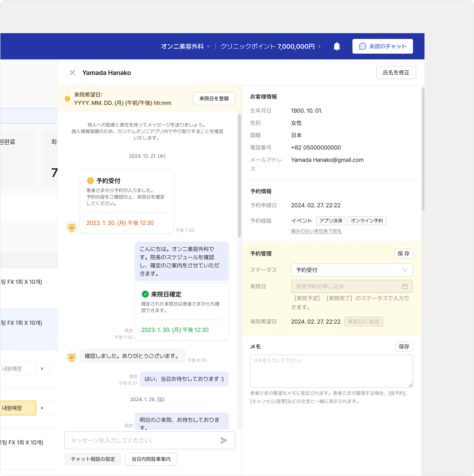Screen dimensions: 474x476
Task: Click the green check icon on 来院日確定
Action: click(x=145, y=294)
